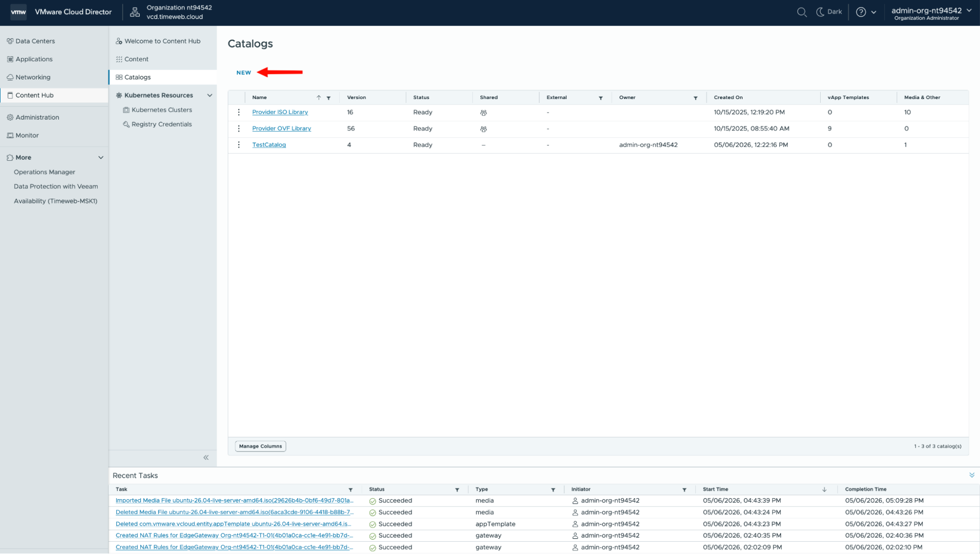This screenshot has width=980, height=554.
Task: Click the Media & Other column header
Action: coord(922,98)
